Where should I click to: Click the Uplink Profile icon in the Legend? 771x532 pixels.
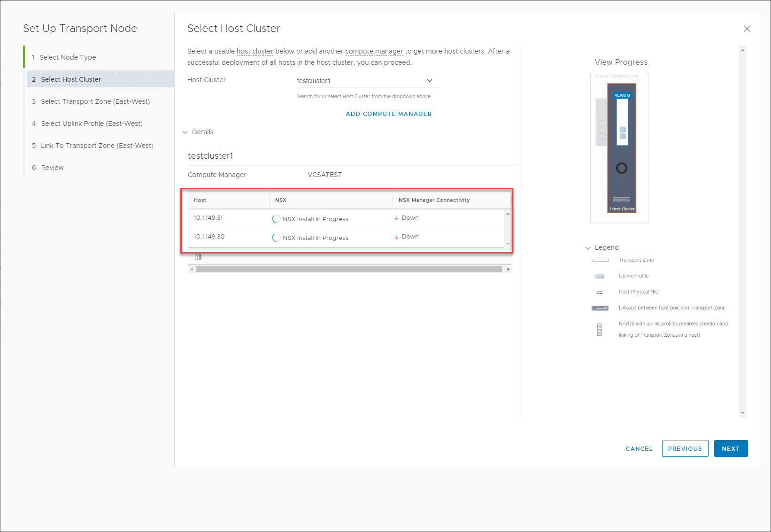(x=600, y=276)
